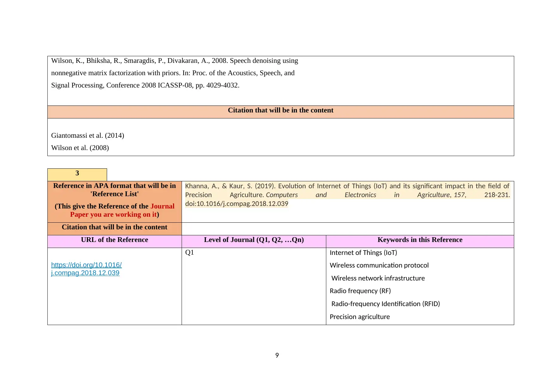Click 'Citation that will be in the content' orange banner
Screen dimensions: 554x392
click(x=280, y=112)
